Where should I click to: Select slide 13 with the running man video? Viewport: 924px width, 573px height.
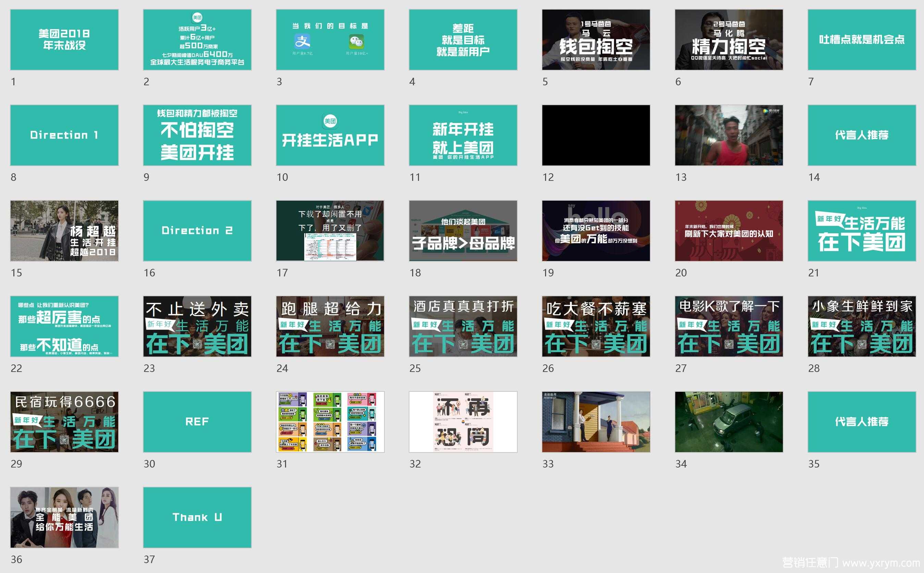tap(729, 135)
